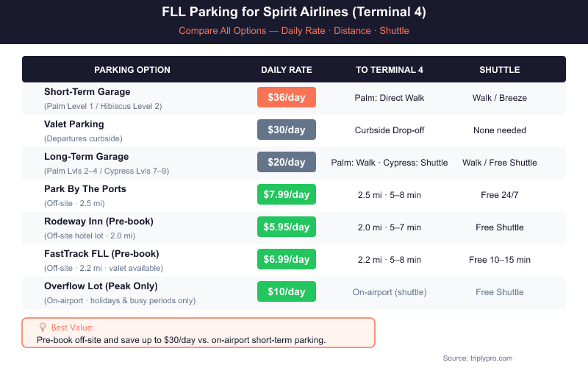
Task: Select the $30/day Valet Parking rate badge
Action: coord(287,130)
